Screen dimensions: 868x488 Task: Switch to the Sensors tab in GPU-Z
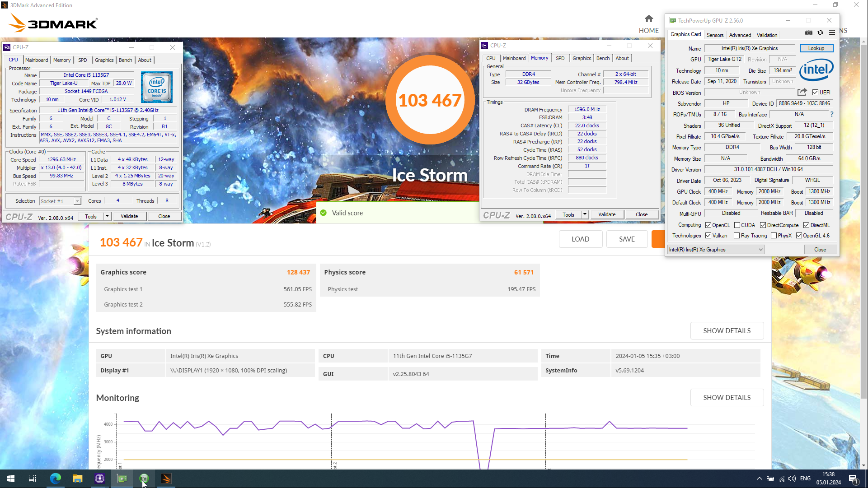click(715, 35)
